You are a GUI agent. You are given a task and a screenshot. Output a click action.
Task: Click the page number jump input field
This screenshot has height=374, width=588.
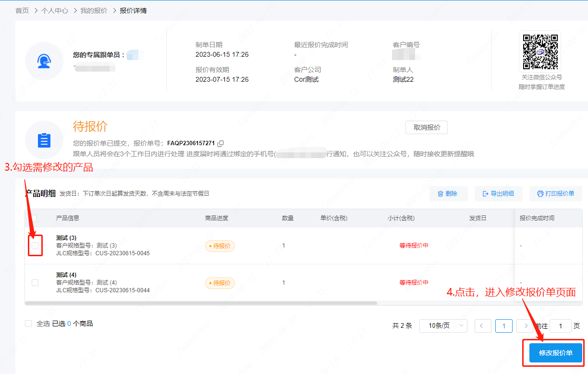point(560,326)
